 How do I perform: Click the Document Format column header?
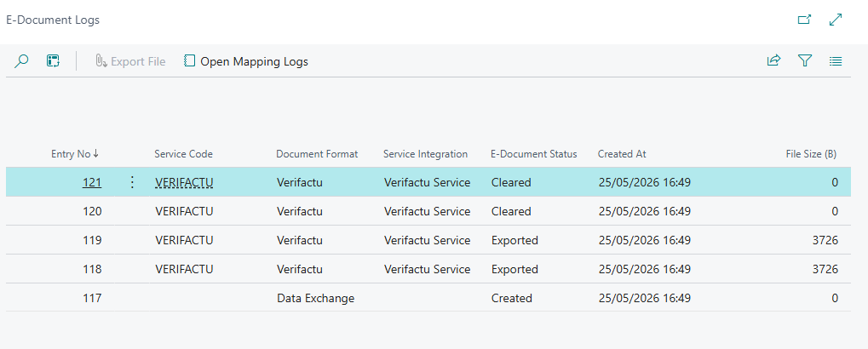click(x=317, y=154)
